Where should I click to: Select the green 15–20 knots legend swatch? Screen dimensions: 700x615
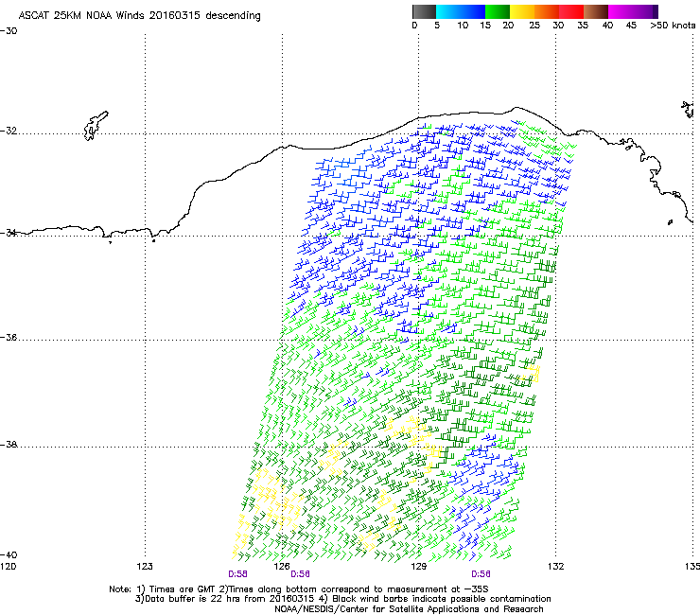coord(498,11)
